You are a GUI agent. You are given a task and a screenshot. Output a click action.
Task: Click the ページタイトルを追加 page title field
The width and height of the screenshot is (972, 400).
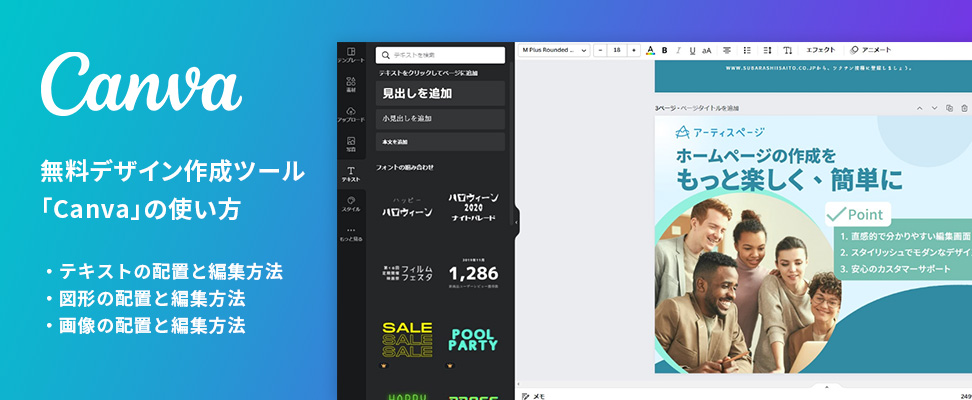710,108
